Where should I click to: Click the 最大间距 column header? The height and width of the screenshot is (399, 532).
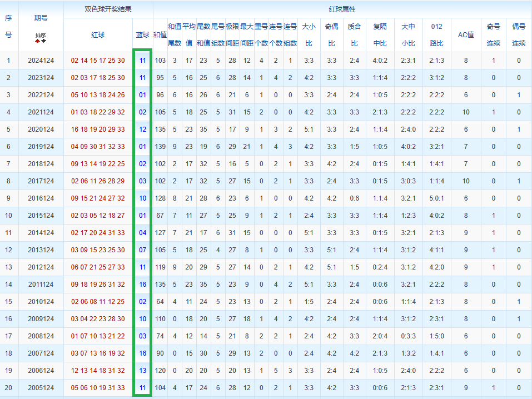coord(247,35)
